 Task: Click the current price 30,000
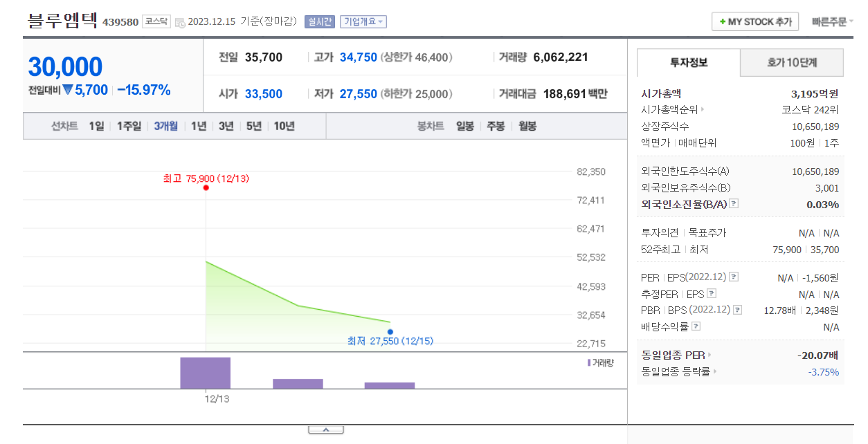[65, 67]
